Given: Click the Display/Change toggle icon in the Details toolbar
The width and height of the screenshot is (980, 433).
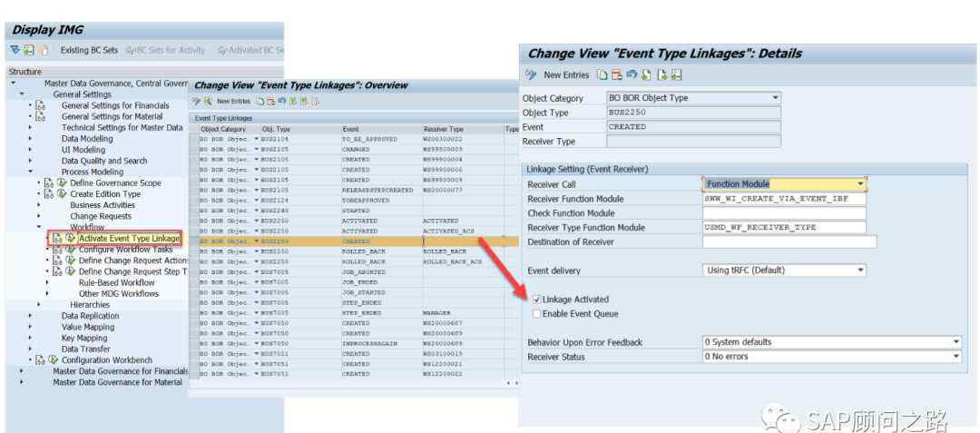Looking at the screenshot, I should 531,75.
